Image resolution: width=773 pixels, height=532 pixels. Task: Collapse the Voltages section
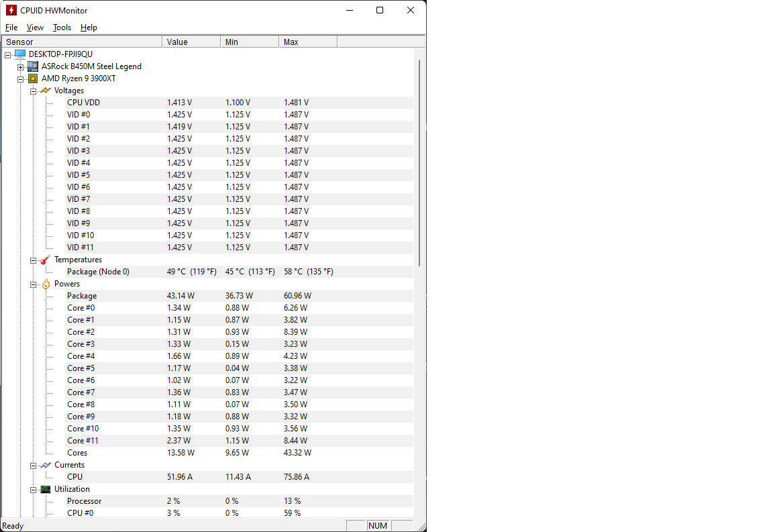pyautogui.click(x=33, y=91)
